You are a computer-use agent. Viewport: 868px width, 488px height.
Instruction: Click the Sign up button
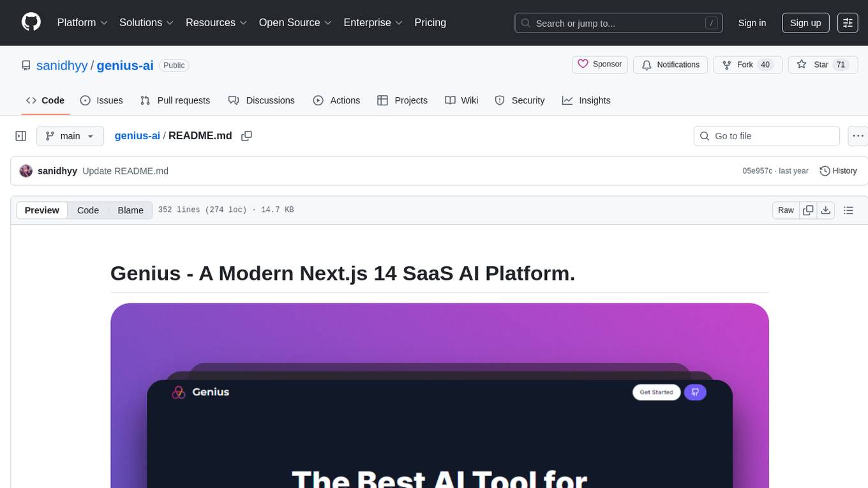[805, 23]
